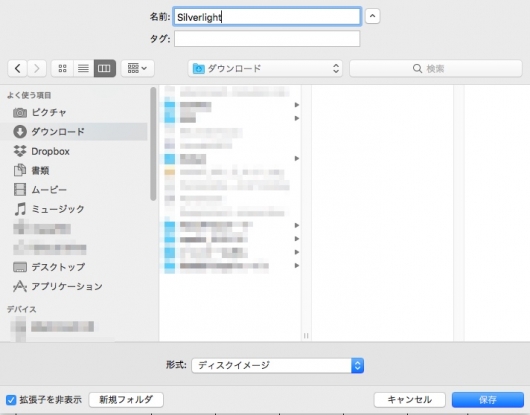Click the Dropbox logo icon
530x415 pixels.
click(x=20, y=151)
